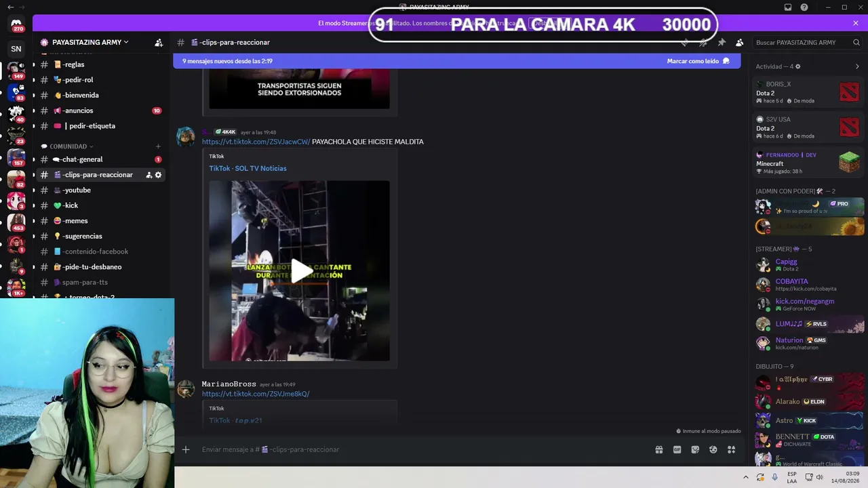Open the vt.tiktok.com/ZSVJacwCW link

256,142
